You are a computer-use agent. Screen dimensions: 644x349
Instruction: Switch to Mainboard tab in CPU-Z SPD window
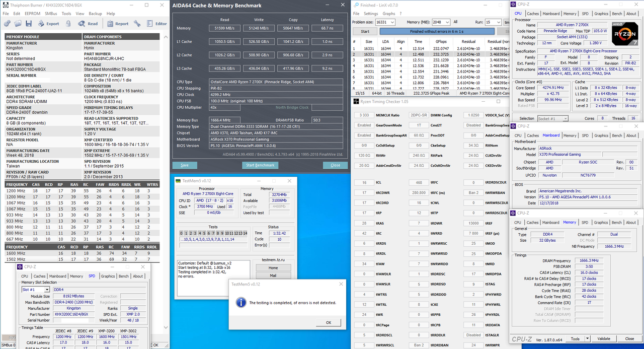point(57,276)
